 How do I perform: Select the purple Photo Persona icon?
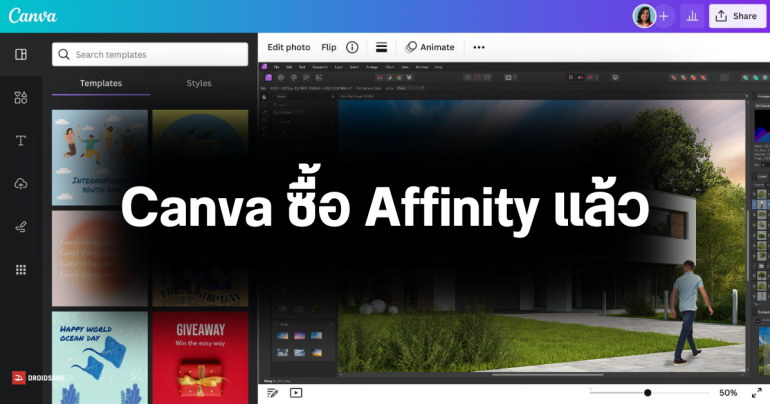[269, 78]
